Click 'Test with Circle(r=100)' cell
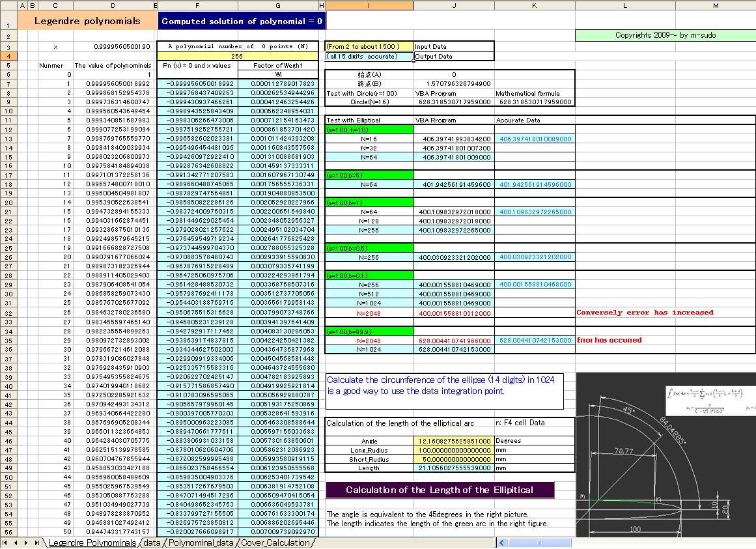 click(369, 94)
